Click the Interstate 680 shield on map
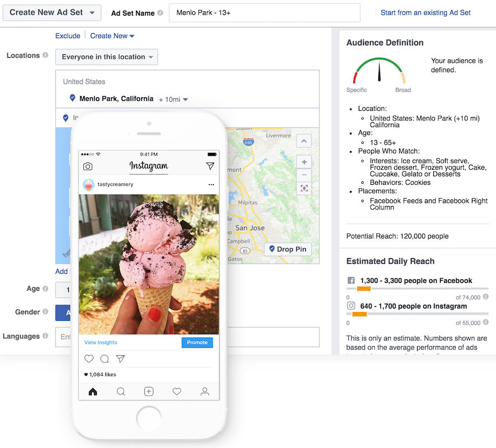This screenshot has height=448, width=496. point(249,142)
